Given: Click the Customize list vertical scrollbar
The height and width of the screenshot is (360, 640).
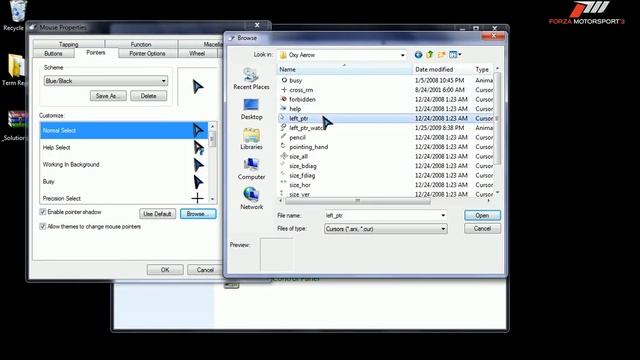Looking at the screenshot, I should coord(212,162).
